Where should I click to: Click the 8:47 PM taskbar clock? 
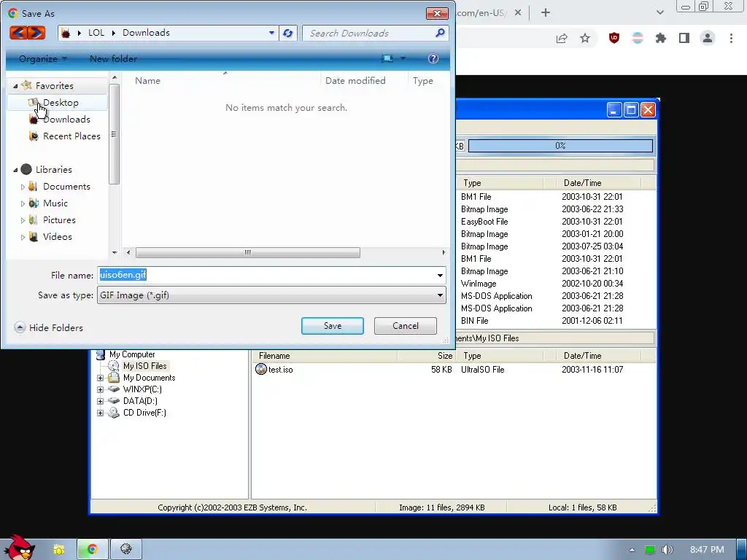point(707,550)
